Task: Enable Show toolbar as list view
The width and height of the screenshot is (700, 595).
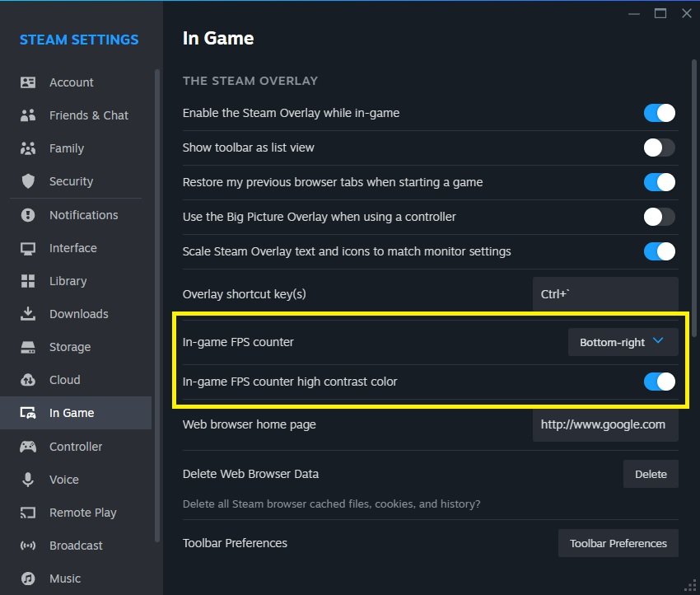Action: [x=659, y=148]
